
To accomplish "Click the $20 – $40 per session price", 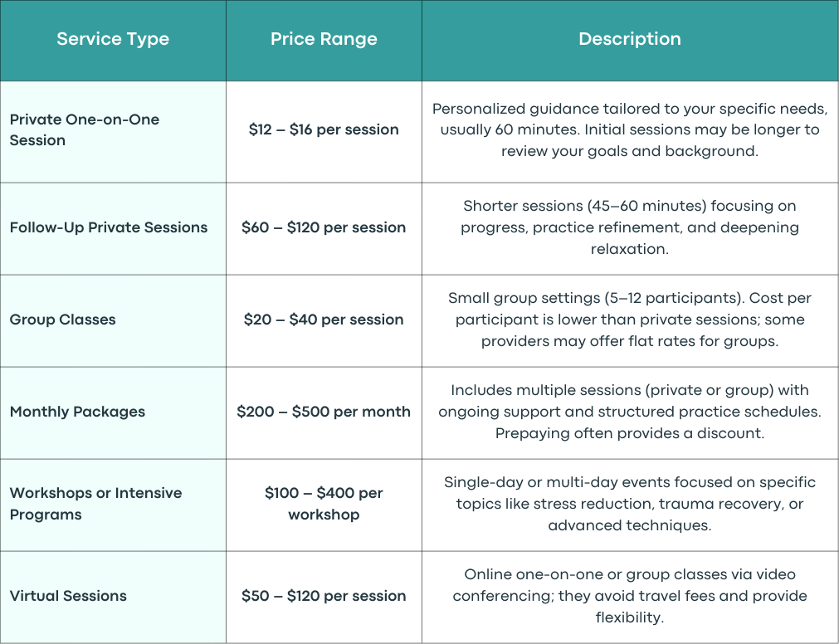I will (324, 320).
